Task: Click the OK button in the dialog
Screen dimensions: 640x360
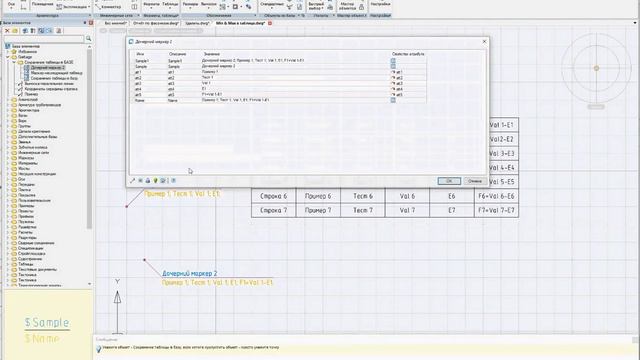Action: (449, 181)
